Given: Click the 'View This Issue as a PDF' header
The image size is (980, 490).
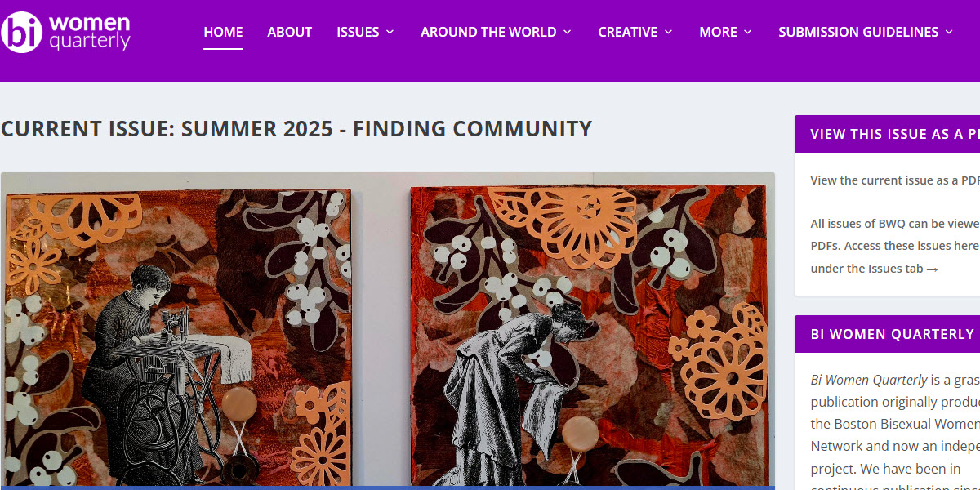Looking at the screenshot, I should click(x=887, y=134).
